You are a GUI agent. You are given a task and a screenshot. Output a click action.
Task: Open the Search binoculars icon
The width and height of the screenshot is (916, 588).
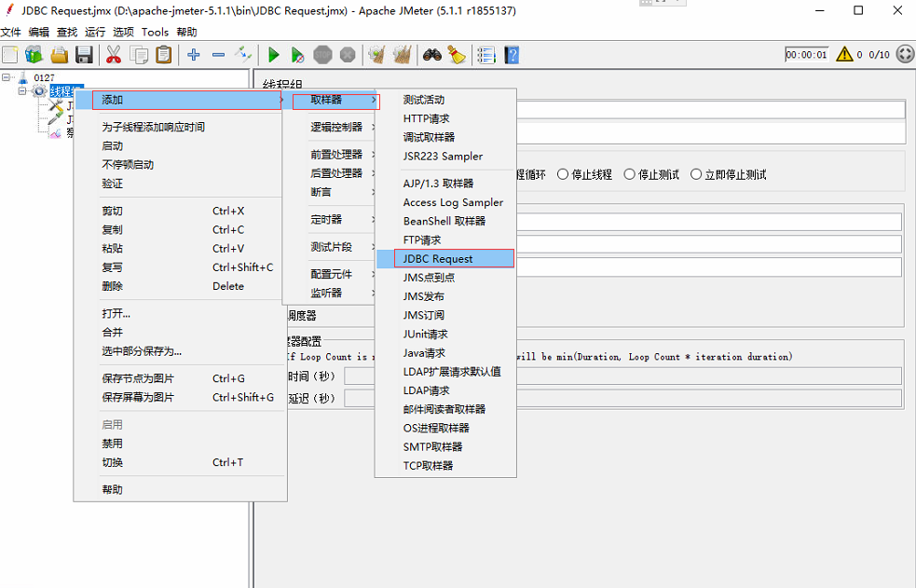[x=431, y=55]
